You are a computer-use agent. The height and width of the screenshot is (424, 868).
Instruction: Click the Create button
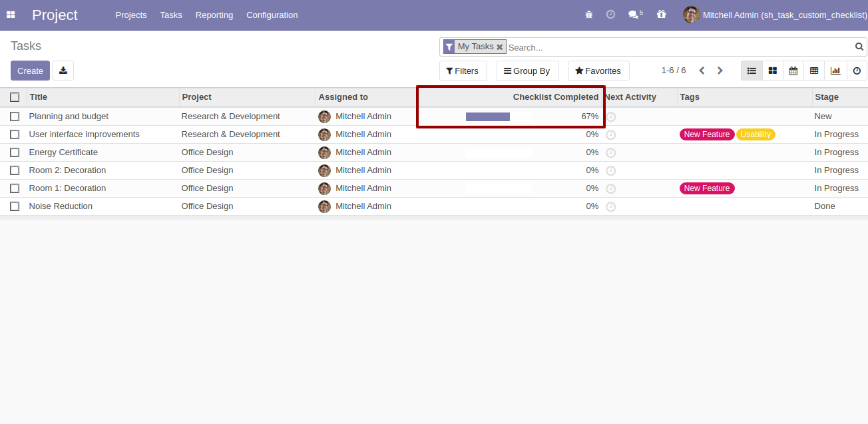(x=30, y=71)
